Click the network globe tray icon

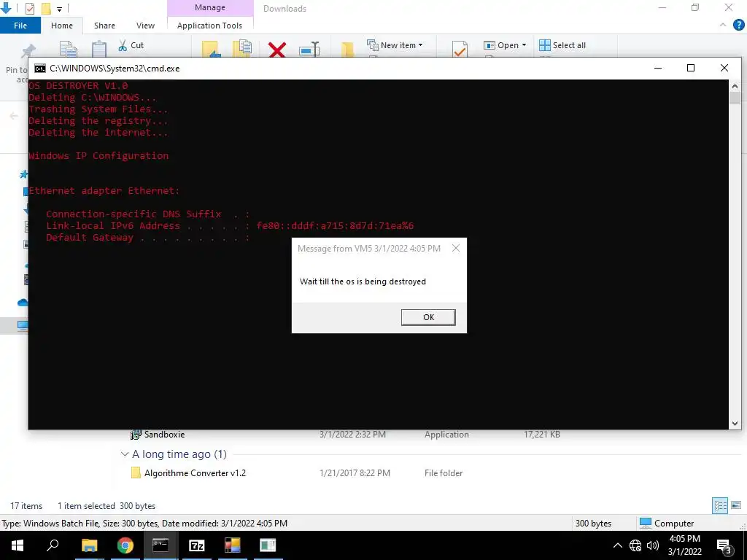635,545
